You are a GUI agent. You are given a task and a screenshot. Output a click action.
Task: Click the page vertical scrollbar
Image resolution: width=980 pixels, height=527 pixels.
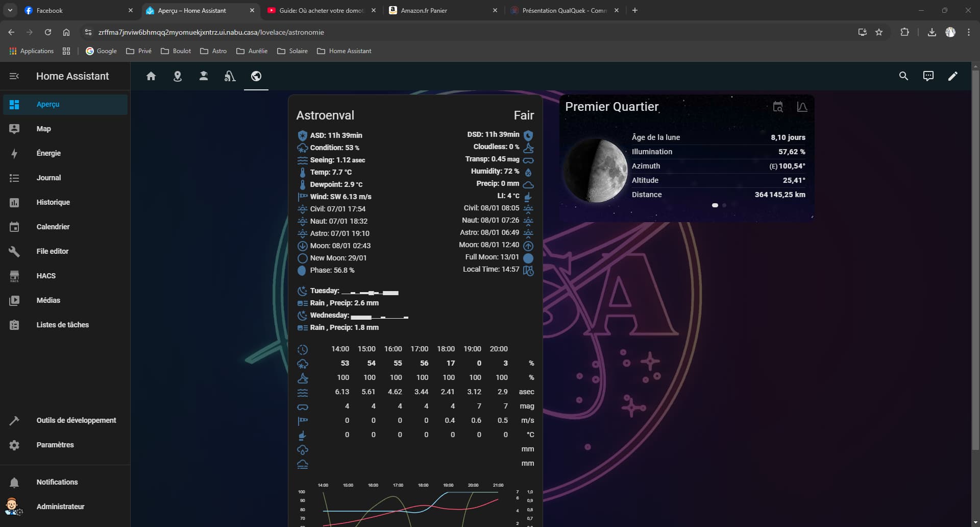coord(975,260)
